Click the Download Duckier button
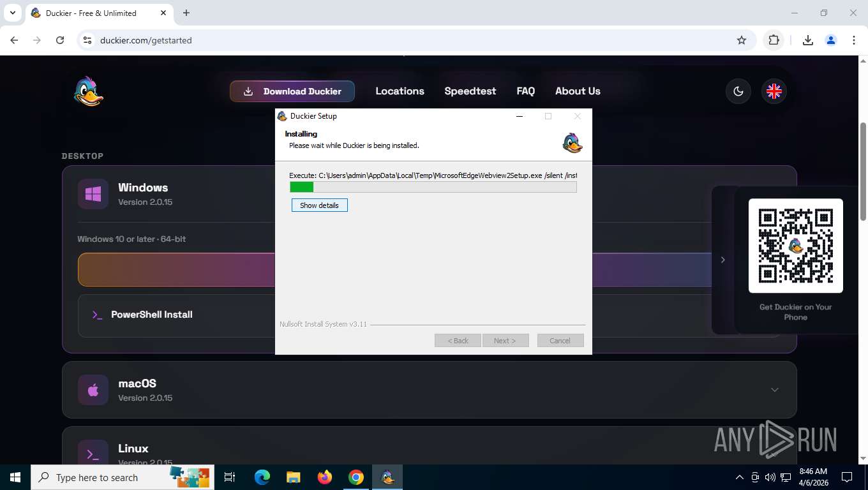868x490 pixels. tap(292, 91)
